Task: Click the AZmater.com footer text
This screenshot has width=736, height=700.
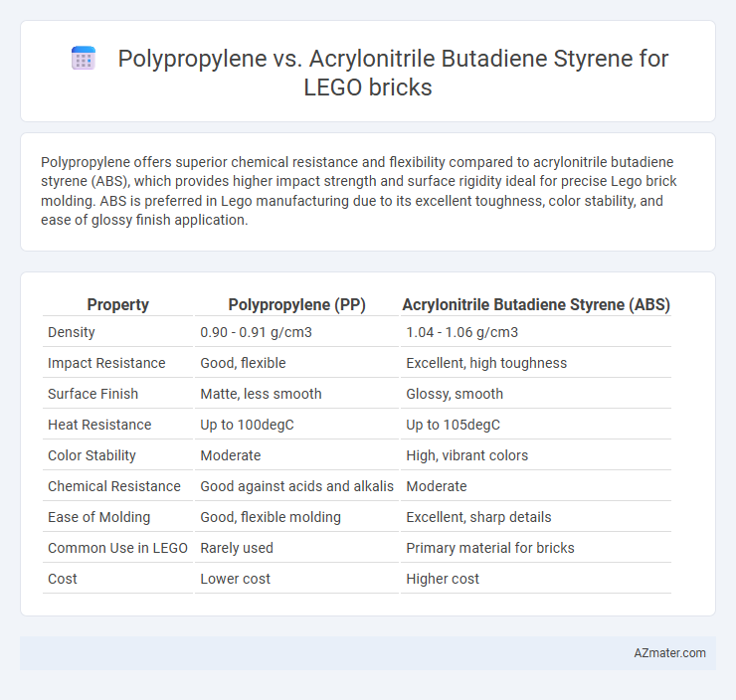Action: coord(669,652)
